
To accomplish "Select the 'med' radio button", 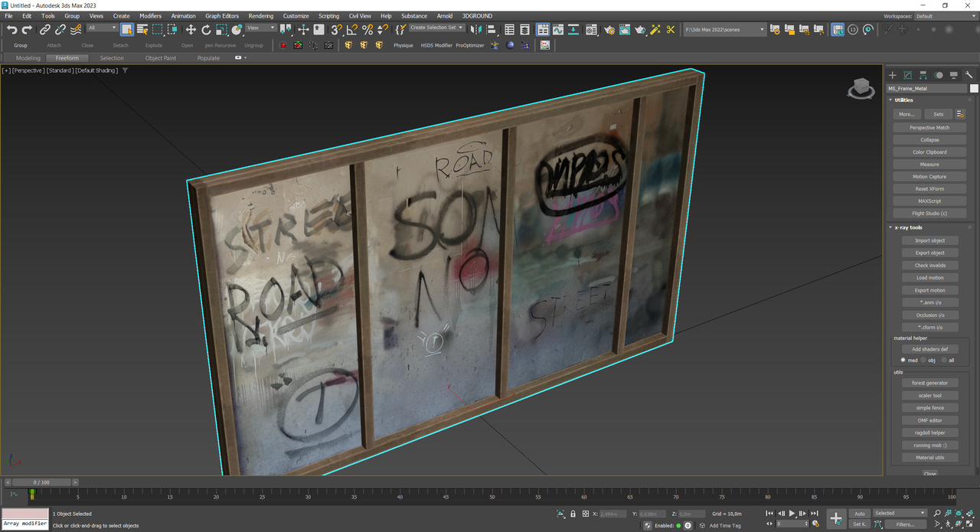I will pos(903,360).
